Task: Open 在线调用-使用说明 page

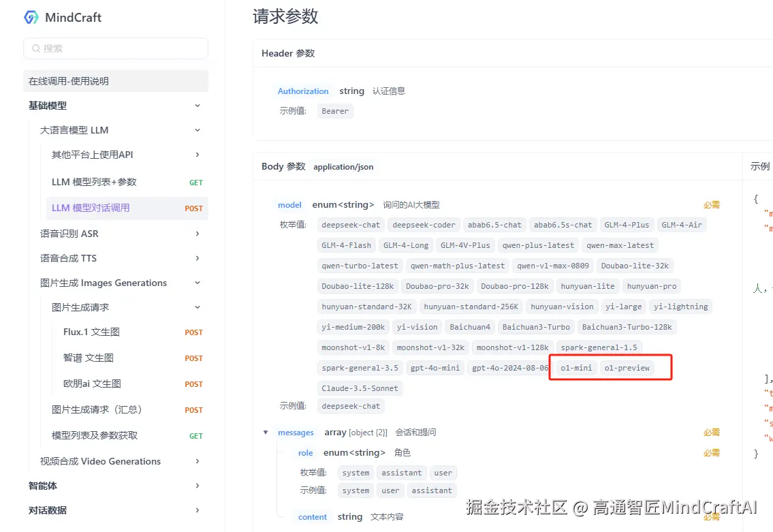Action: 116,81
